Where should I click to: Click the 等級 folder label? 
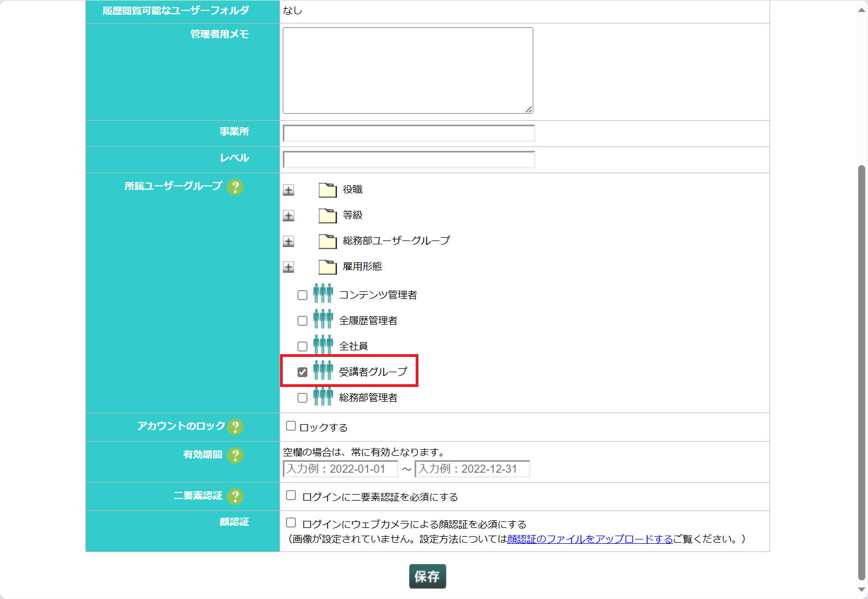coord(353,215)
